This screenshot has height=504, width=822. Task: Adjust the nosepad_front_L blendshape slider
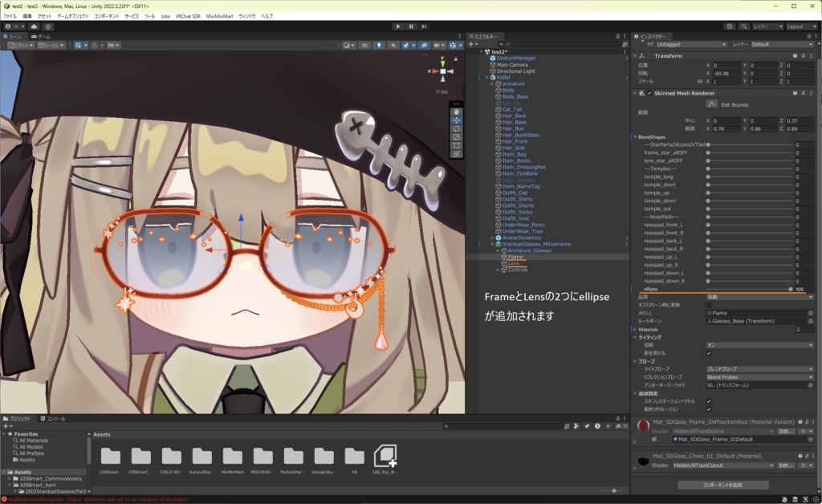click(x=749, y=225)
